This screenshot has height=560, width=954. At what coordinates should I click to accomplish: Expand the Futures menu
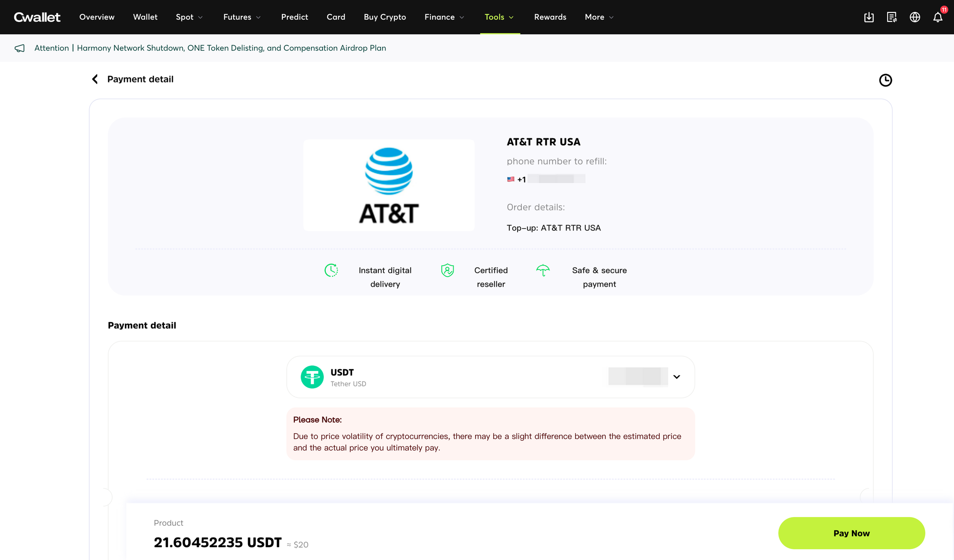pos(242,17)
